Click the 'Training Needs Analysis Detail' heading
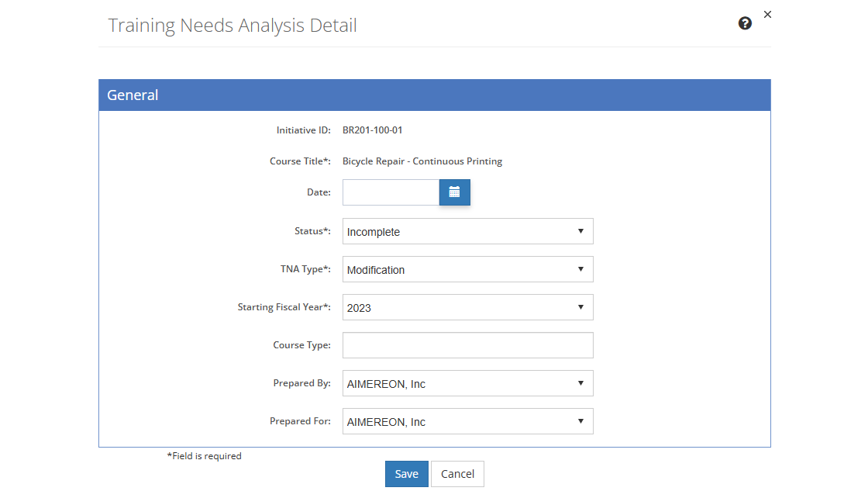The image size is (868, 498). point(232,26)
